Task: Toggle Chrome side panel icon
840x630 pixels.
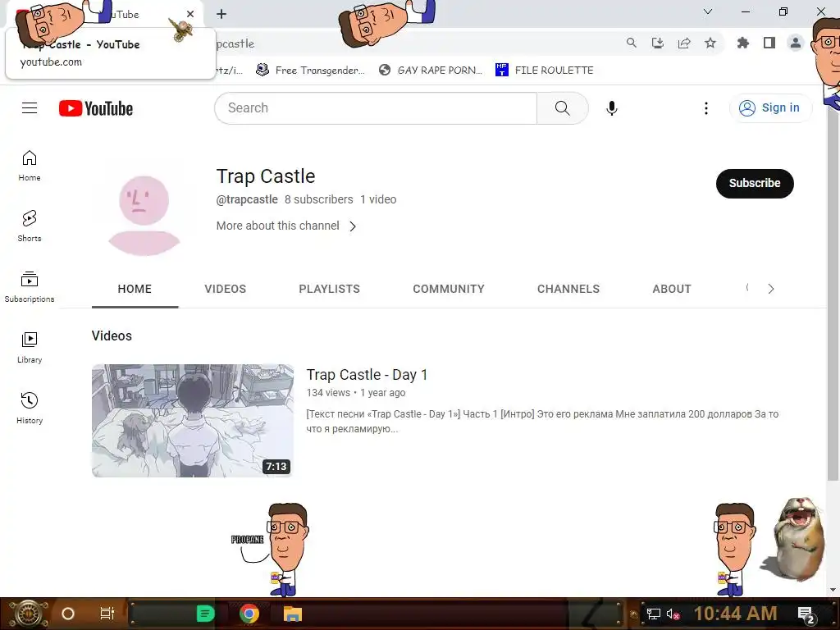Action: [x=769, y=43]
